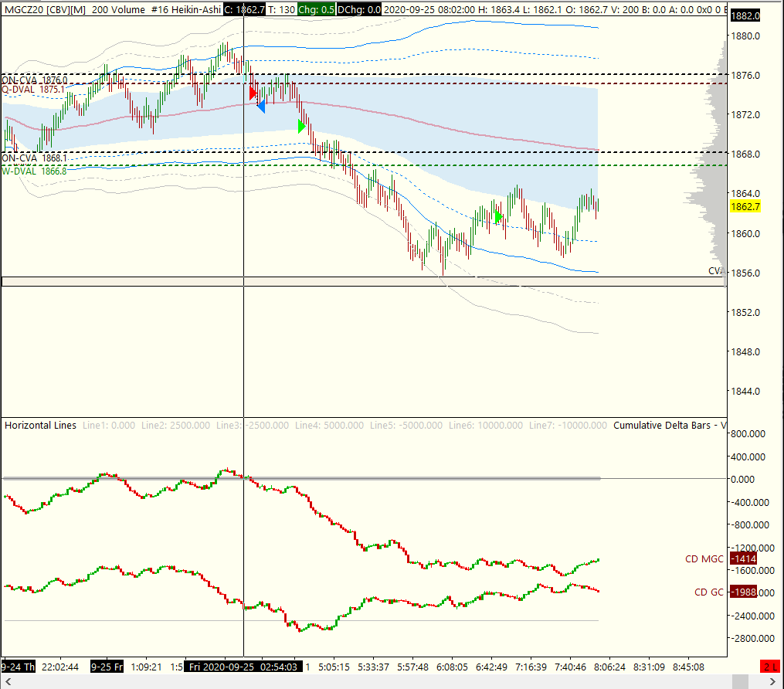Click the scrollbar left arrow
Screen dimensions: 784x689
(x=8, y=682)
